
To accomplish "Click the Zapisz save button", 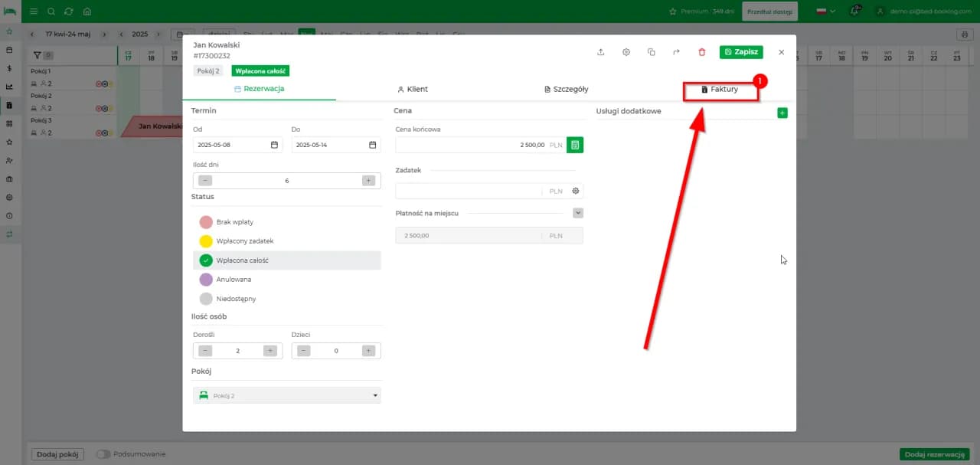I will [741, 52].
